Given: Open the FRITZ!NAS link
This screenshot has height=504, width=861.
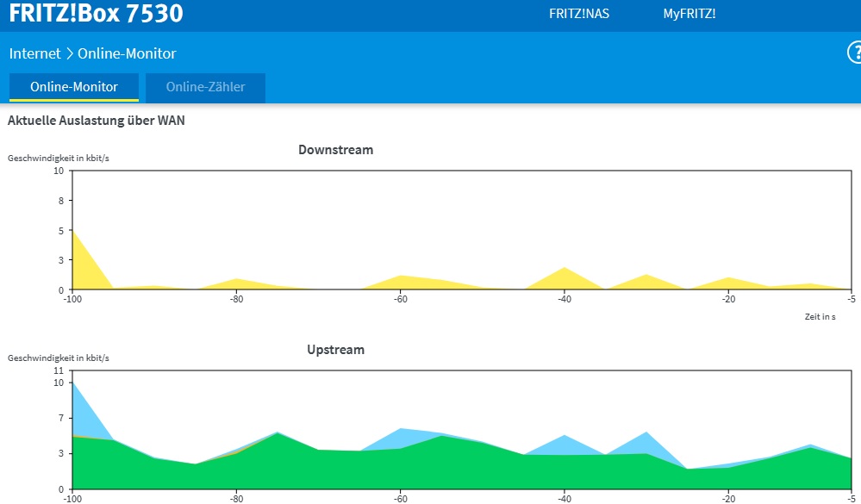Looking at the screenshot, I should 579,14.
